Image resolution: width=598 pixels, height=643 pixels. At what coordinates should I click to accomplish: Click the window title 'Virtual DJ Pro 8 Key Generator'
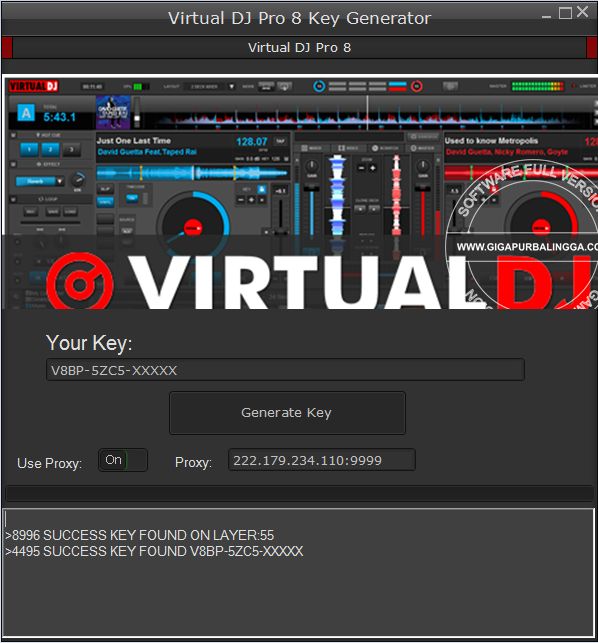pyautogui.click(x=299, y=18)
